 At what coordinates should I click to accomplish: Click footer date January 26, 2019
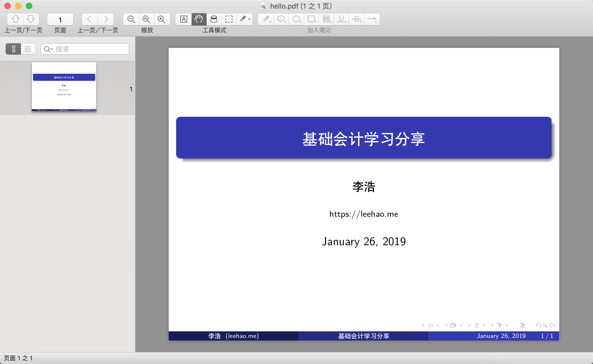tap(501, 336)
